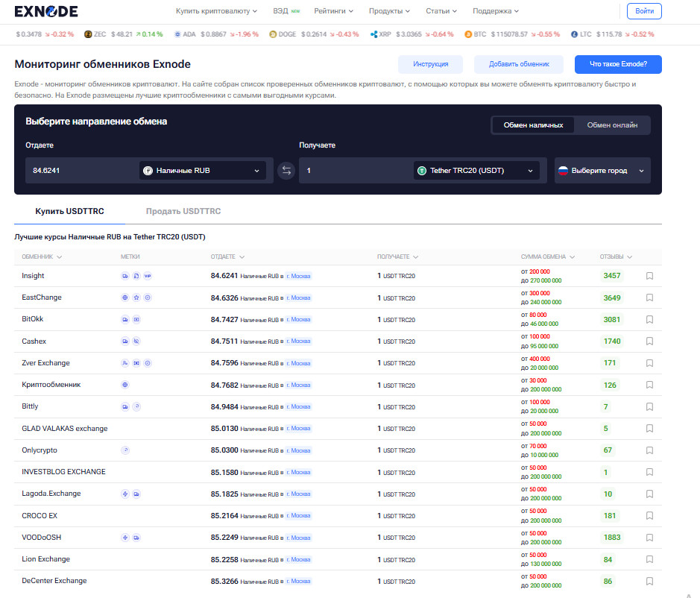
Task: Click the lightning badge on VOODoOSH
Action: tap(125, 538)
